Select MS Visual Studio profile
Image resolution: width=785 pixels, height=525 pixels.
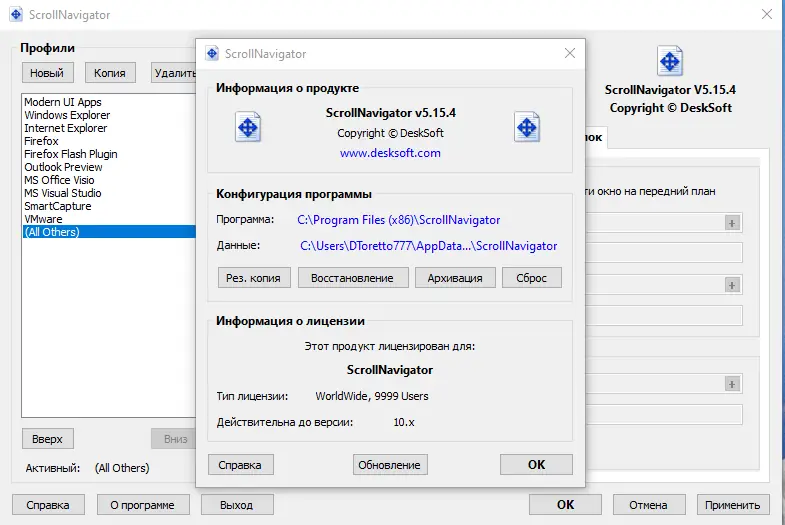point(109,193)
